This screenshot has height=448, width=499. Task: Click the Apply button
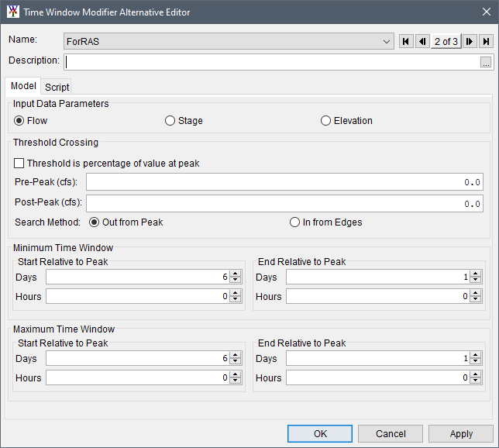click(x=460, y=434)
